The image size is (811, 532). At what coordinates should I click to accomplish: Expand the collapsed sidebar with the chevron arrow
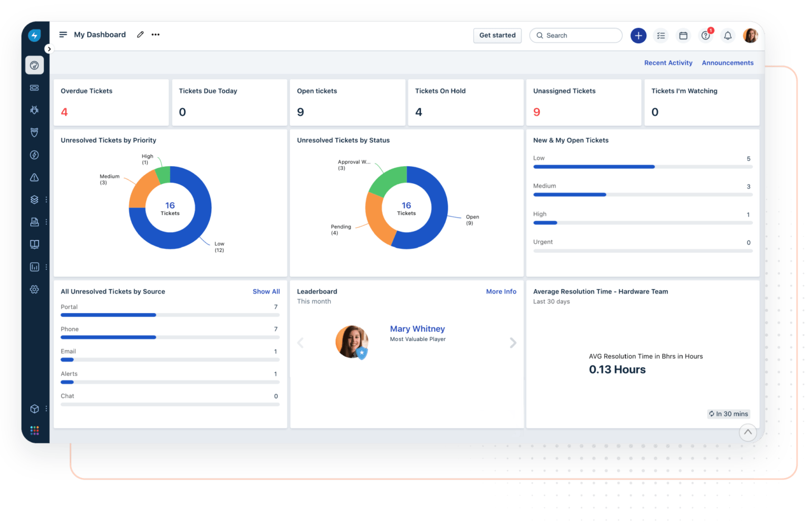49,48
